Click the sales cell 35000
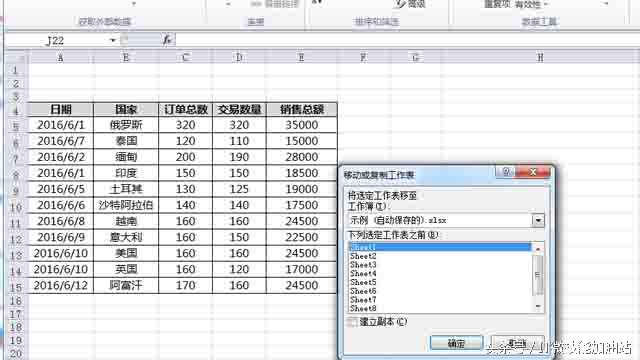The image size is (640, 360). (302, 125)
